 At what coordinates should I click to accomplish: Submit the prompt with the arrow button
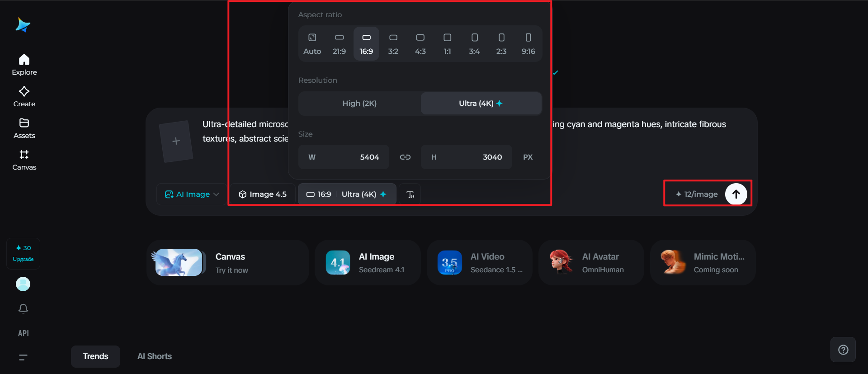[x=736, y=194]
